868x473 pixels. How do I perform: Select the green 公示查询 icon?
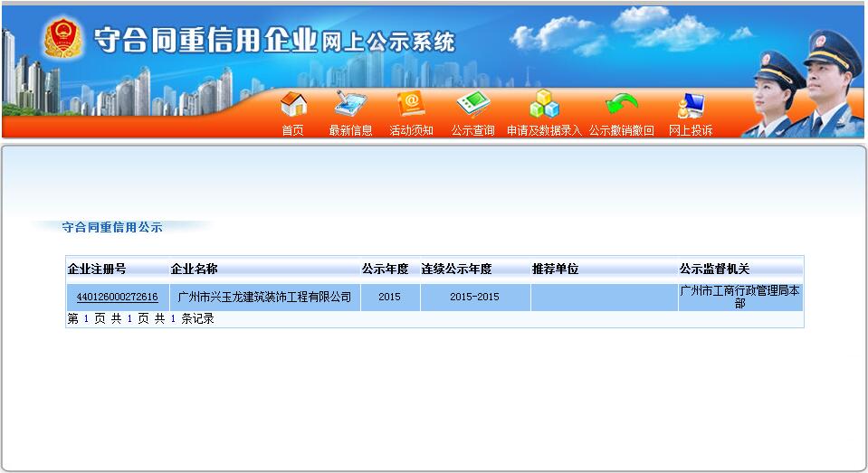(473, 104)
